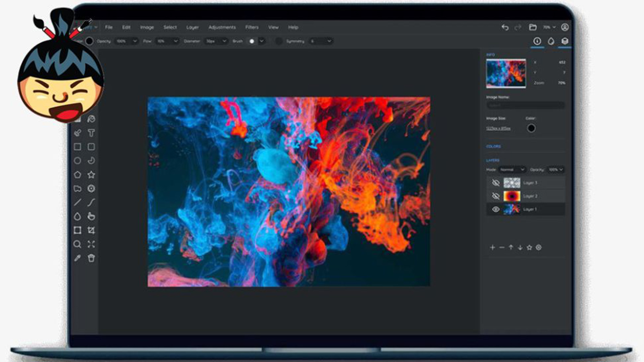Select the Zoom magnifier tool

77,244
